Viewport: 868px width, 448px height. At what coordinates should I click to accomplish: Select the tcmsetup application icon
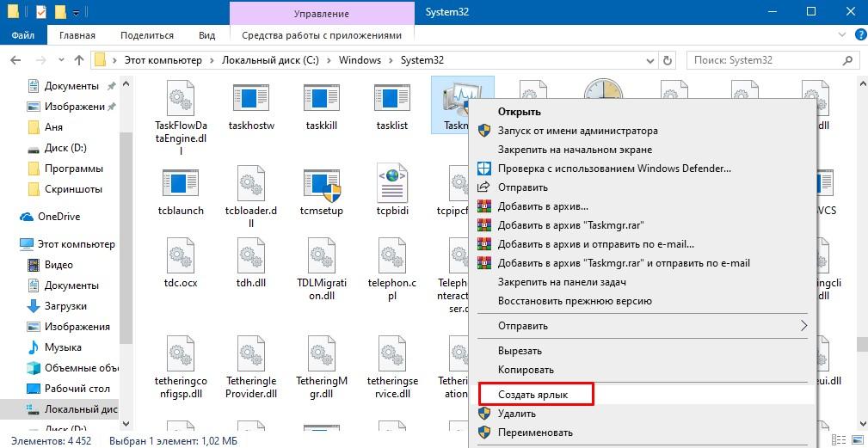[x=322, y=184]
